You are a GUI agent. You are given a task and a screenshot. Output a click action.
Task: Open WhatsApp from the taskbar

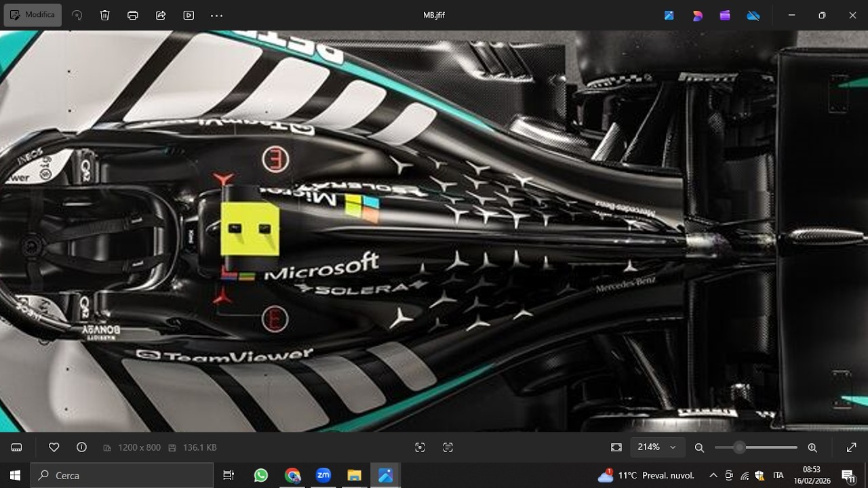click(x=261, y=475)
